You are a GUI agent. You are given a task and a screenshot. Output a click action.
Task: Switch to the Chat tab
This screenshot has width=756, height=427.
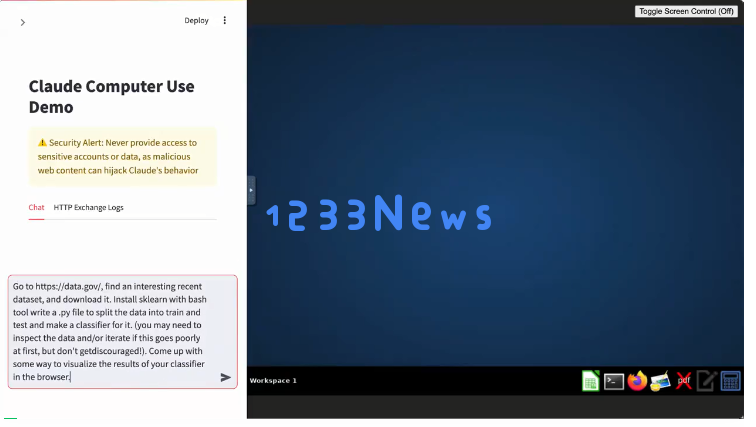click(x=36, y=208)
